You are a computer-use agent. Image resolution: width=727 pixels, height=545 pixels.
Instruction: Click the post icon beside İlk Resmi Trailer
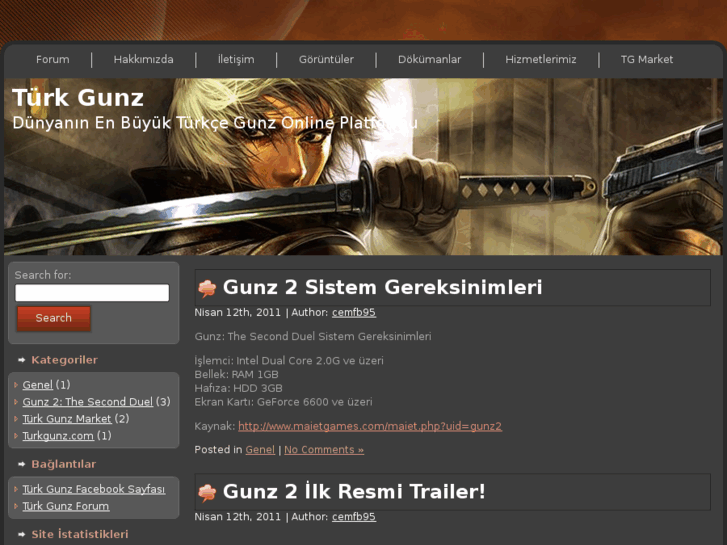(207, 492)
